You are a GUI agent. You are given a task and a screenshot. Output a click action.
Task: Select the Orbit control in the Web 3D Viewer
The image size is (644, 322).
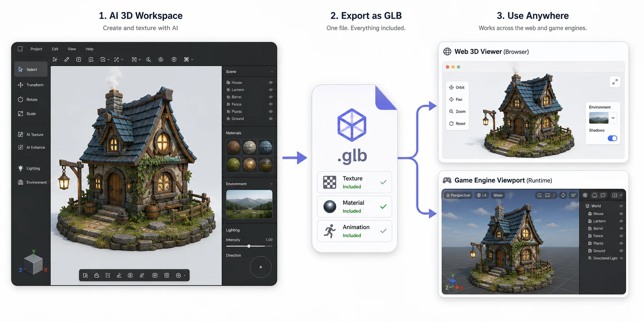(457, 87)
